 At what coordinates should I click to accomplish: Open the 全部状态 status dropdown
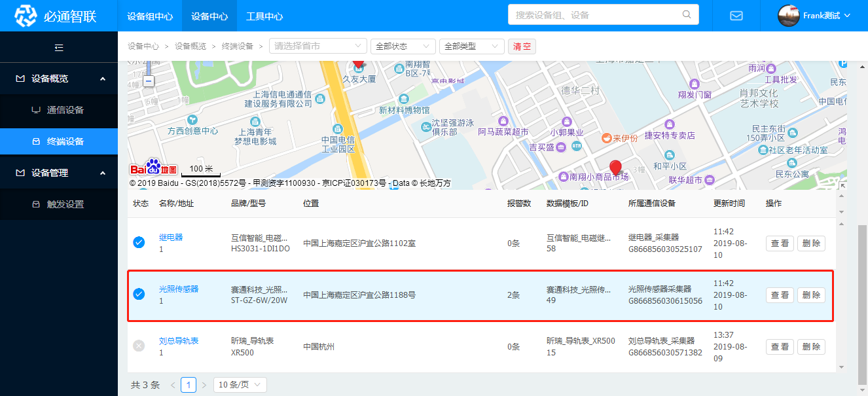(x=403, y=46)
